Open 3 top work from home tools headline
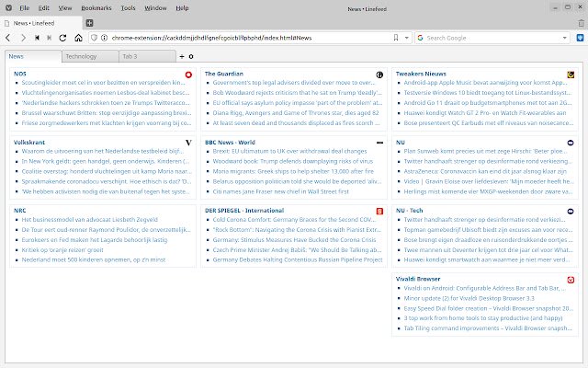588x368 pixels. point(483,318)
